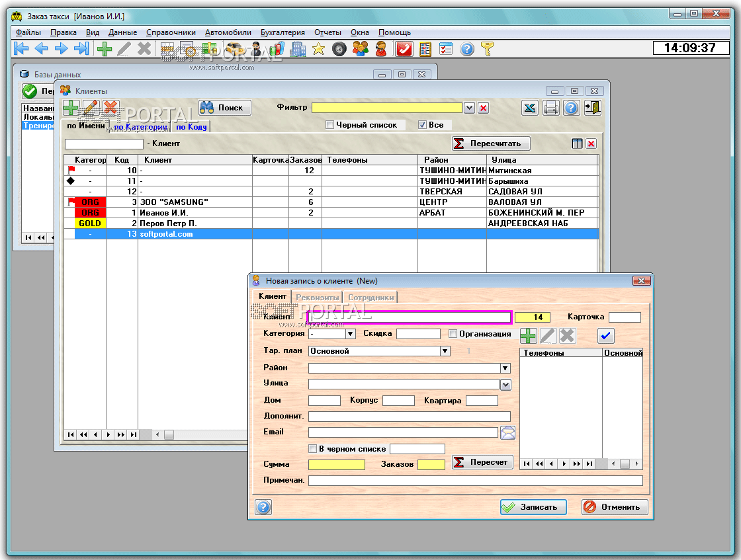Viewport: 741px width, 560px height.
Task: Add phone number with green plus
Action: pos(528,336)
